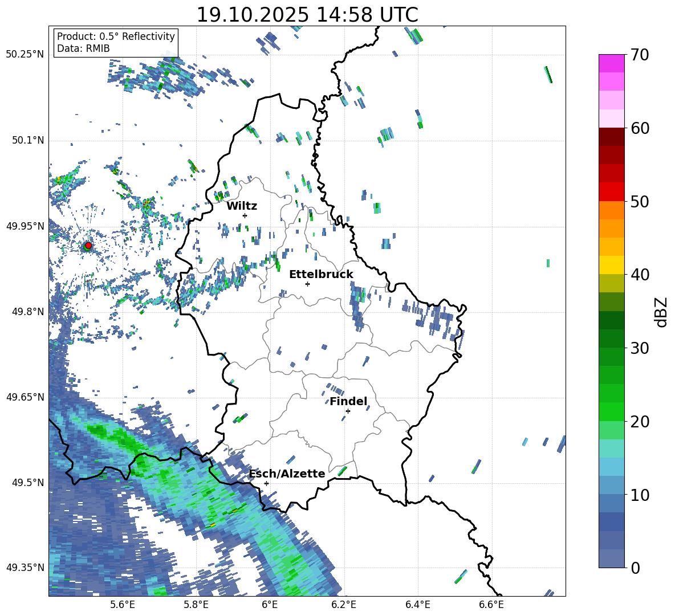Pick the dark red colorbar segment below 60

[611, 137]
